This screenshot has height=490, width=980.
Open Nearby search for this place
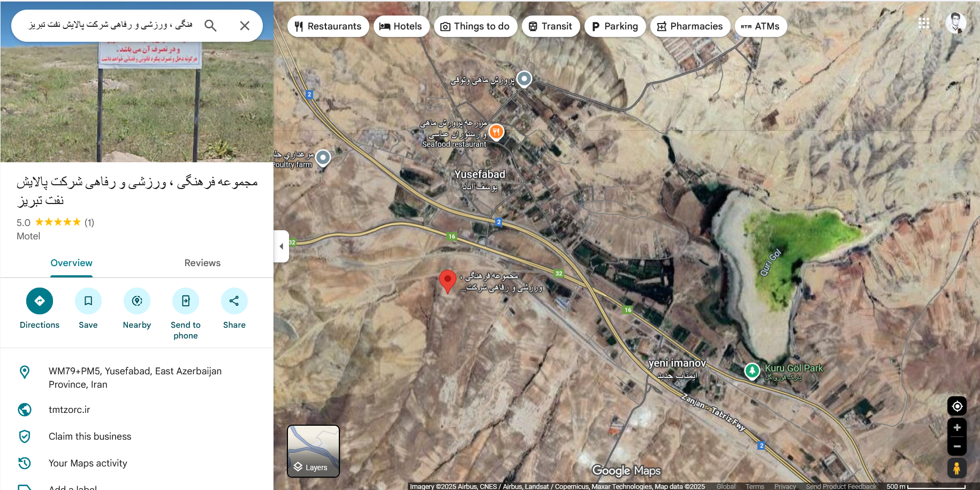(137, 301)
